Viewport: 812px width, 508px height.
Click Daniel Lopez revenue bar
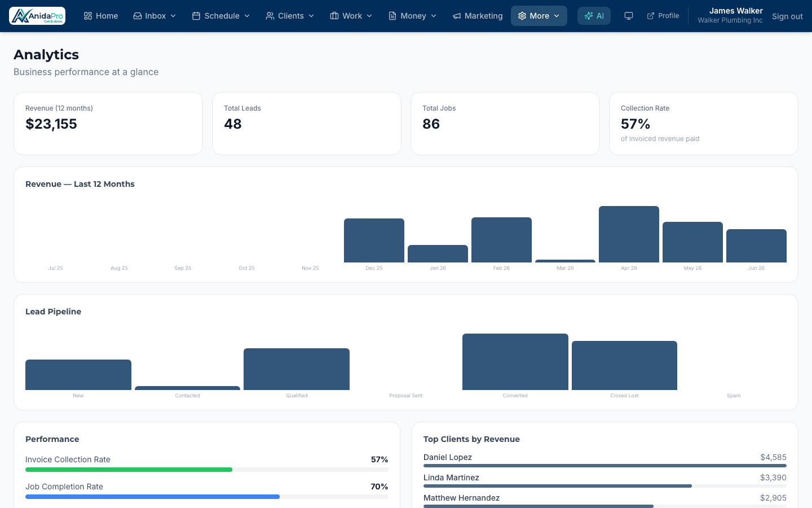click(x=605, y=466)
